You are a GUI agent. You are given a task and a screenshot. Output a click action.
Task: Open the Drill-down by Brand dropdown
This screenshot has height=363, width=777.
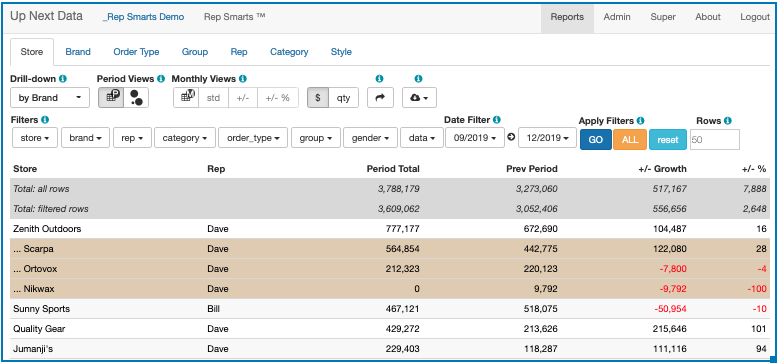50,98
